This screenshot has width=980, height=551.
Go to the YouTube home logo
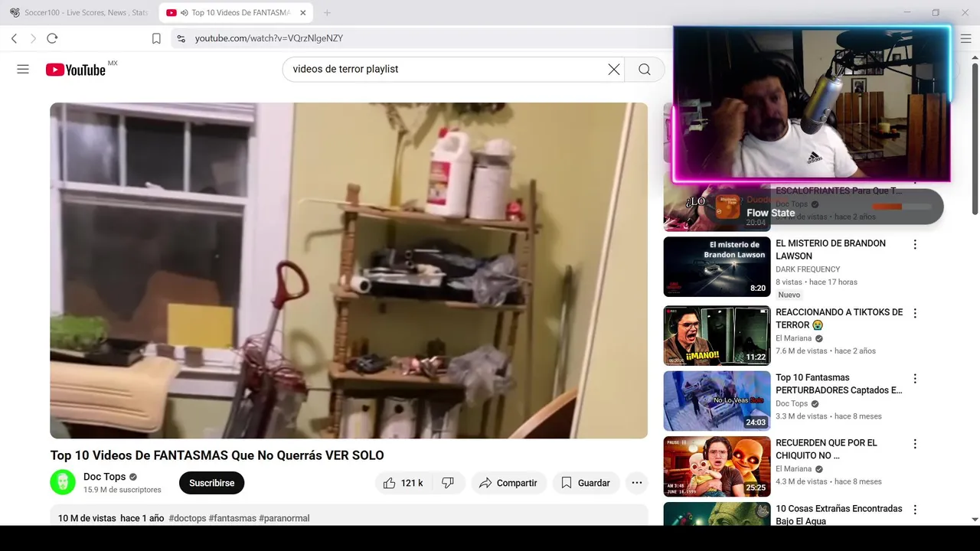[x=75, y=70]
